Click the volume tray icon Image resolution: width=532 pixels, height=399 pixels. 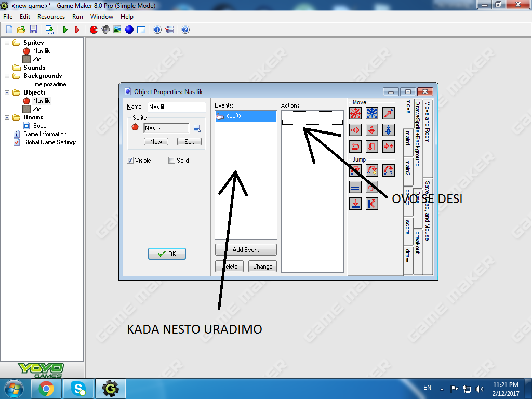480,389
